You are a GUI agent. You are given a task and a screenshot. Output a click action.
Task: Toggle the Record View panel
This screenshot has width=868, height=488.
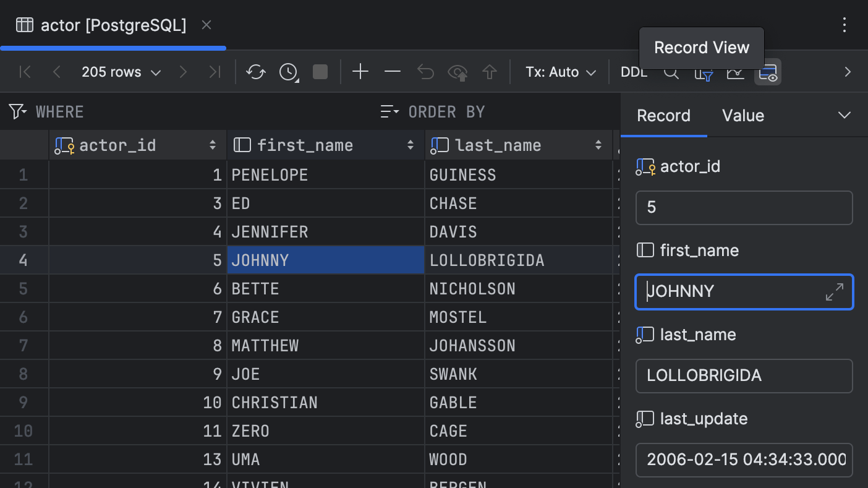pyautogui.click(x=767, y=72)
